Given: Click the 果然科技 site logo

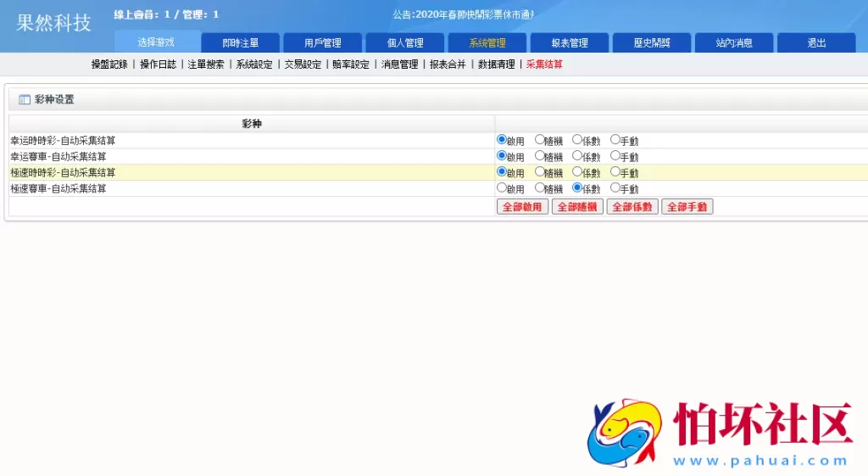Looking at the screenshot, I should pos(53,23).
